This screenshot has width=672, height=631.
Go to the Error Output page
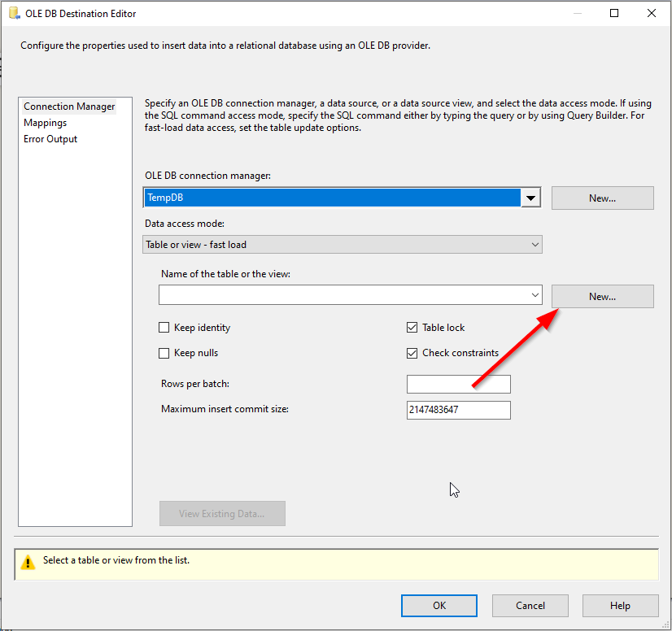50,139
